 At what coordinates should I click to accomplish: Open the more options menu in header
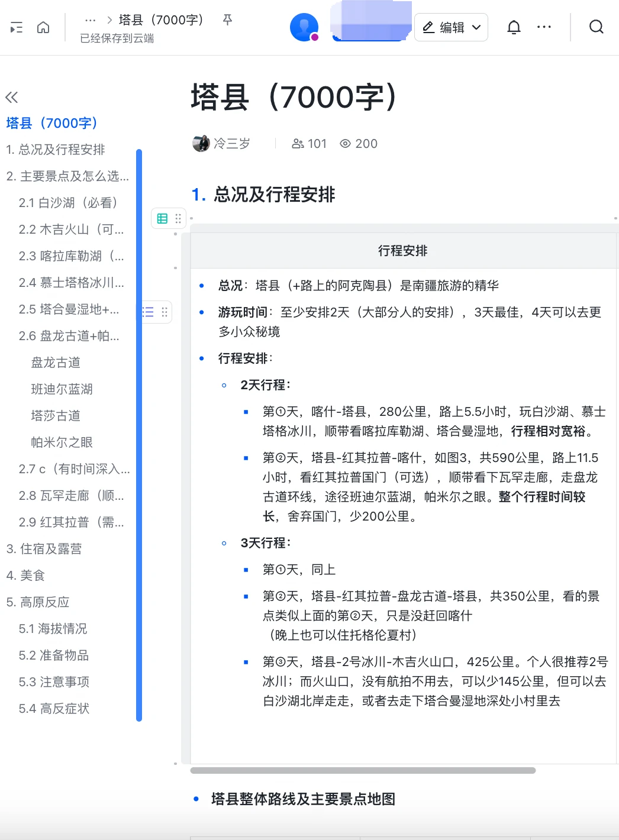coord(544,27)
